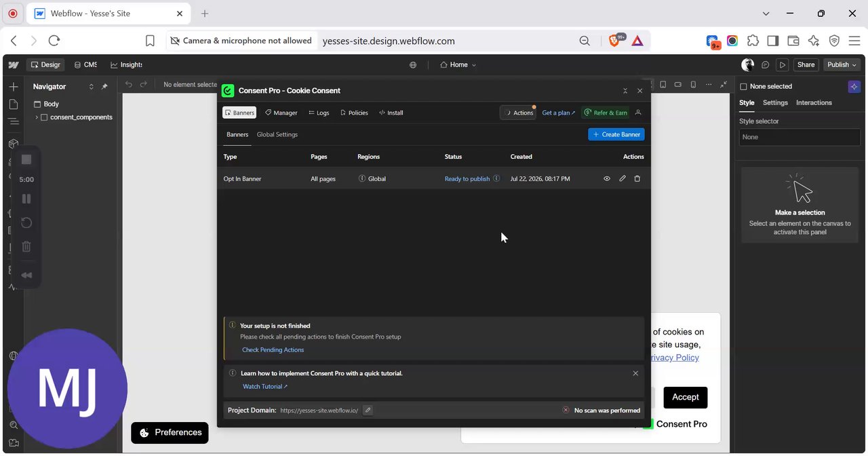868x456 pixels.
Task: Open the Webflow logo menu
Action: [13, 64]
